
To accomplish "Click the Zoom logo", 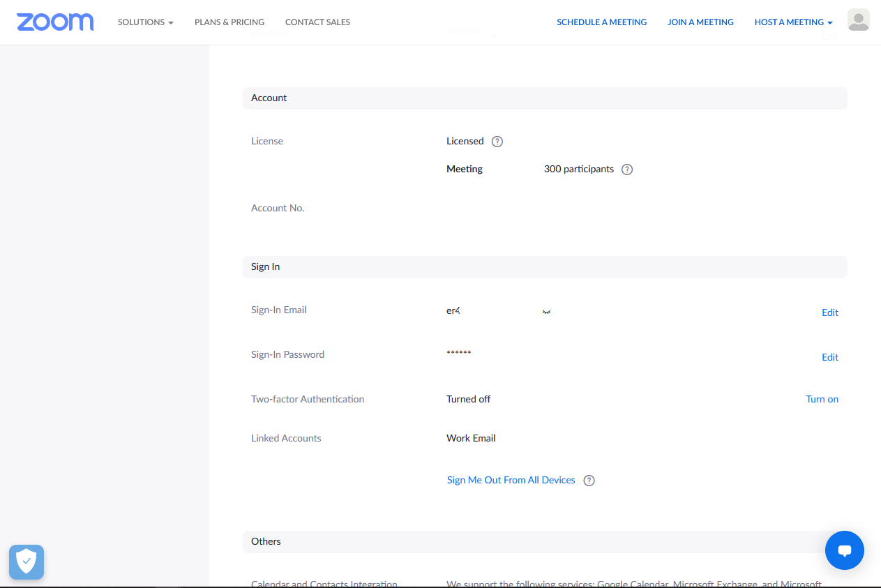I will click(55, 22).
